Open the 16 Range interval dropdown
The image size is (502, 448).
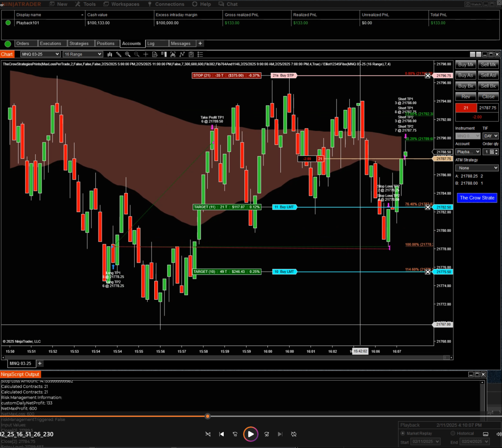coord(83,55)
